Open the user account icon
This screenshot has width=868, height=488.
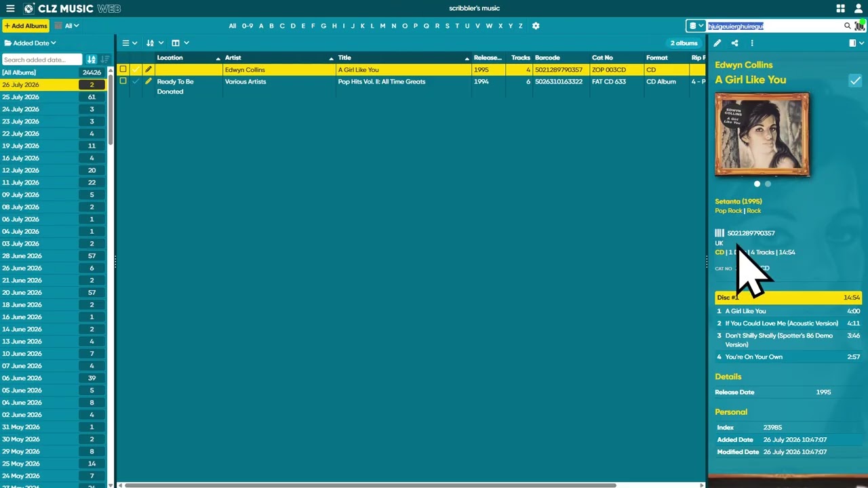(859, 9)
